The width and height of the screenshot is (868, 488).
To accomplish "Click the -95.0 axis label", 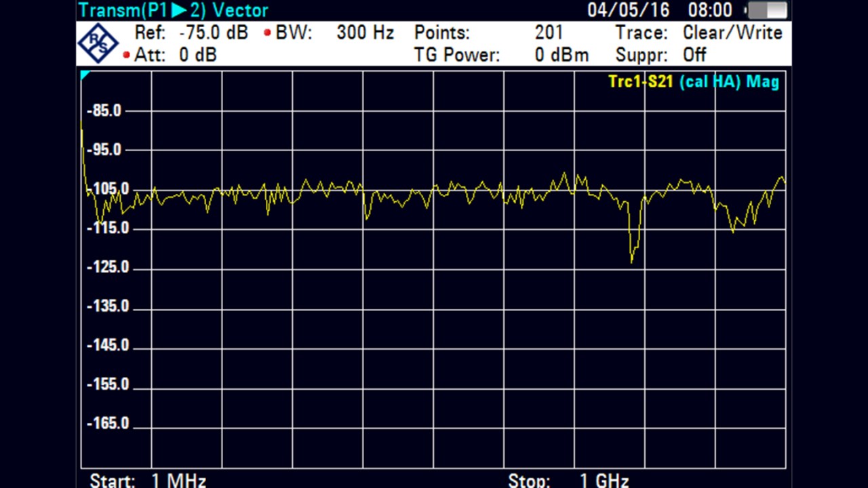I will click(x=104, y=150).
